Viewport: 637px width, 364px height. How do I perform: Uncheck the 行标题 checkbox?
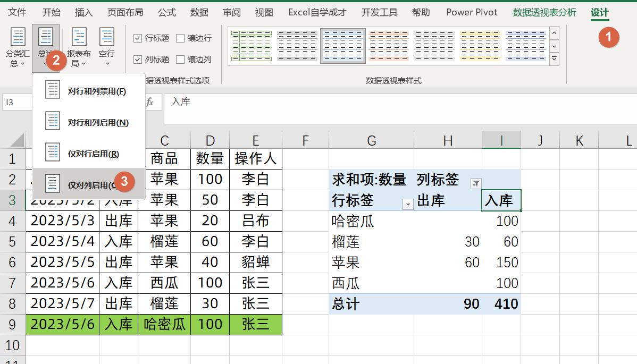tap(137, 38)
